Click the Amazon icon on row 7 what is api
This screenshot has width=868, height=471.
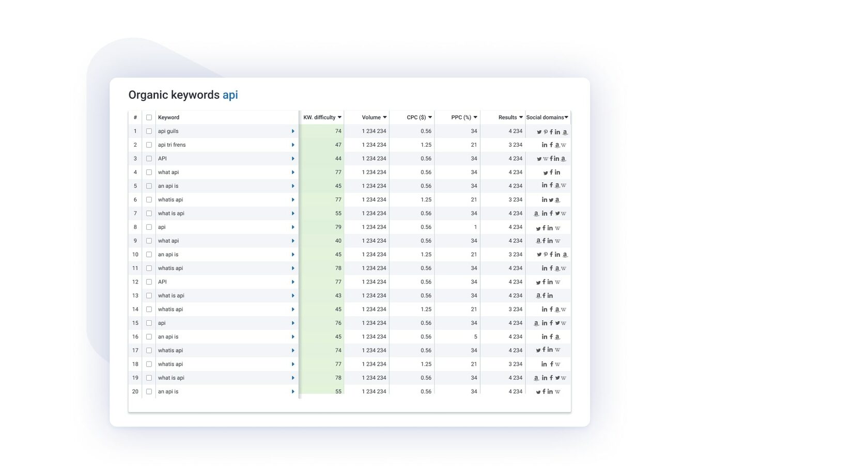(x=536, y=213)
